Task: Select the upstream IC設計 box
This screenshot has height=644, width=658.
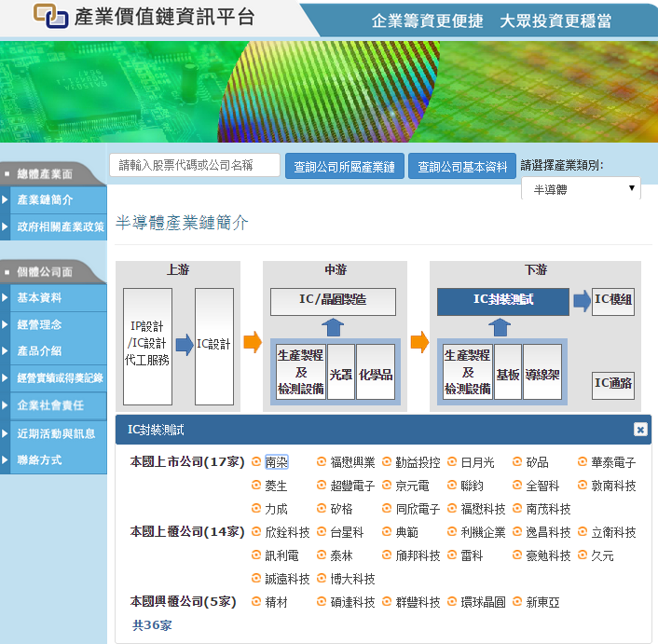Action: coord(214,346)
